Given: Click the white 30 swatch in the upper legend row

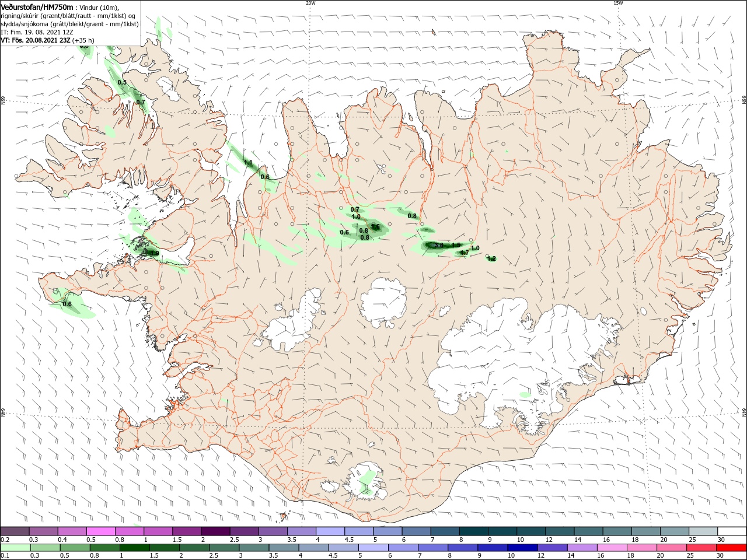Looking at the screenshot, I should coord(731,531).
